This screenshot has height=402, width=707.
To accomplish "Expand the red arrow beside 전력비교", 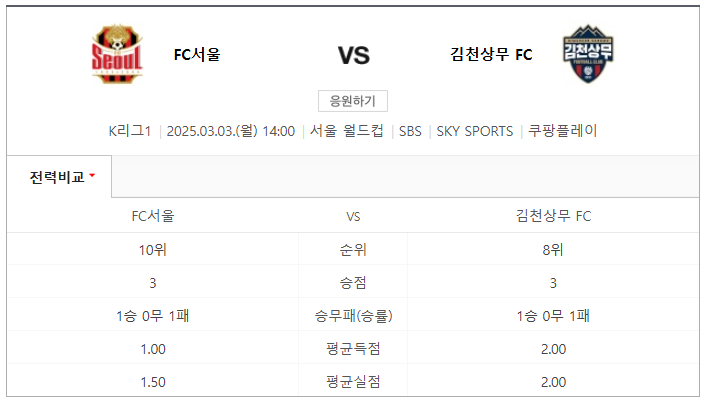I will (92, 175).
